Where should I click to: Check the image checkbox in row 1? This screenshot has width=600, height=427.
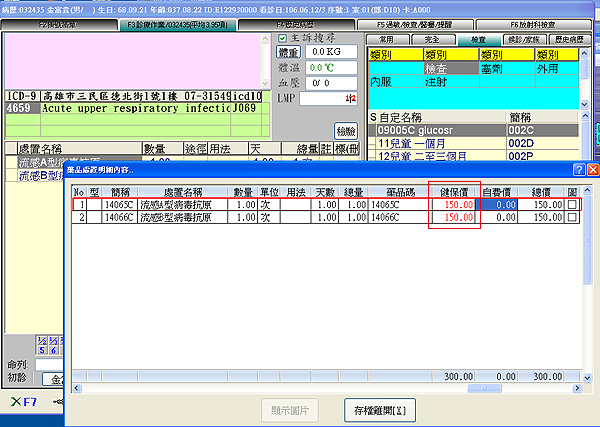click(572, 203)
